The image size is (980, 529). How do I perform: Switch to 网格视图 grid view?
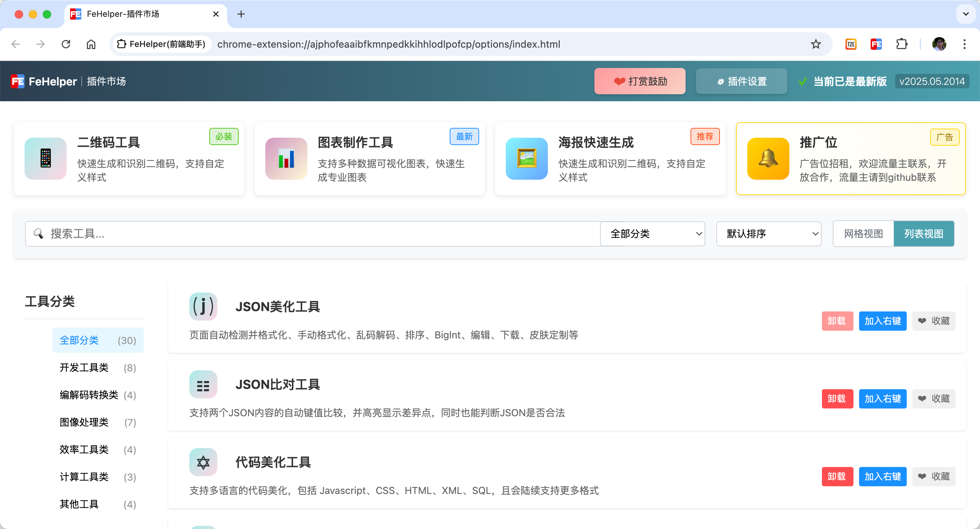click(x=863, y=234)
